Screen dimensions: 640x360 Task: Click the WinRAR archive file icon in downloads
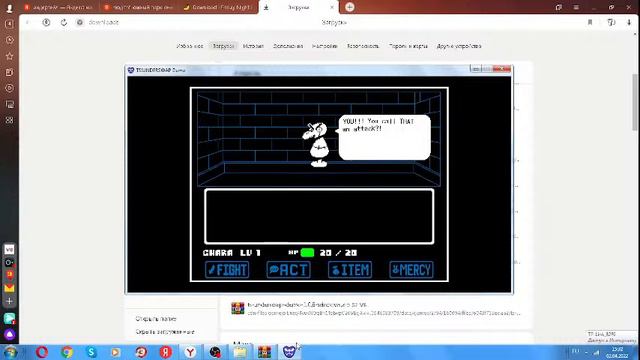(x=238, y=308)
